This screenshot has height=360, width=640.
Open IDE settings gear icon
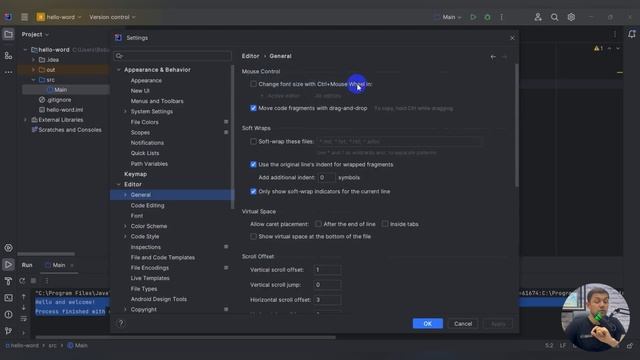tap(571, 17)
